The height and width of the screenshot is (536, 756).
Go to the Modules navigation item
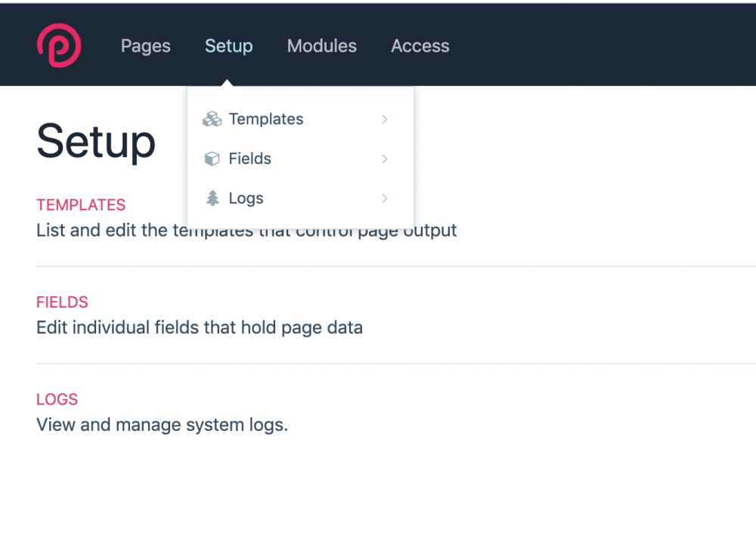coord(322,46)
